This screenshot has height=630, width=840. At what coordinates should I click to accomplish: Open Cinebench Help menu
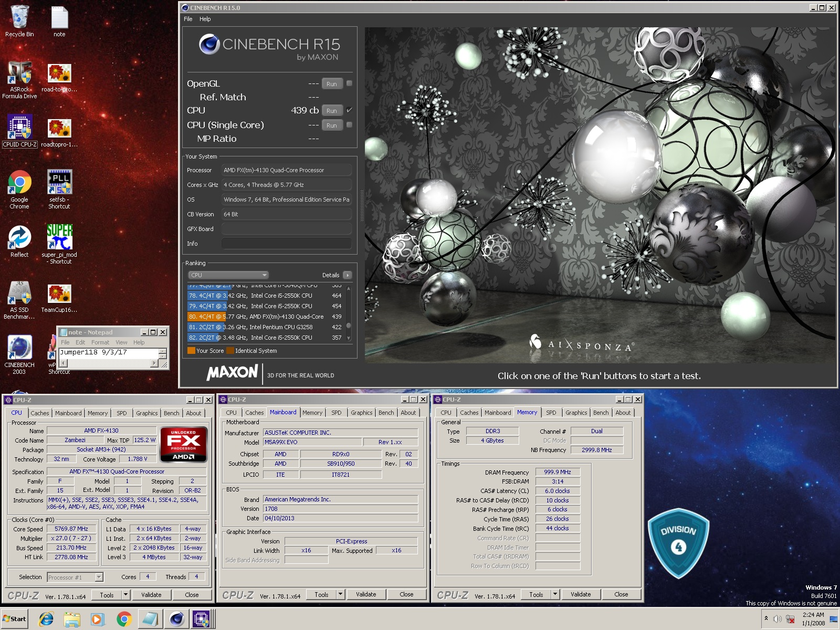tap(205, 19)
